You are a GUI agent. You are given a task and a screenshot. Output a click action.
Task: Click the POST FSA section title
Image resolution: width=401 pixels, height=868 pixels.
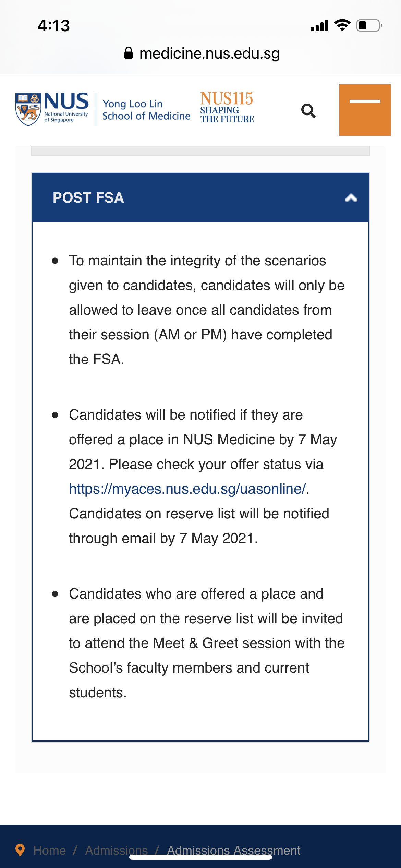88,198
